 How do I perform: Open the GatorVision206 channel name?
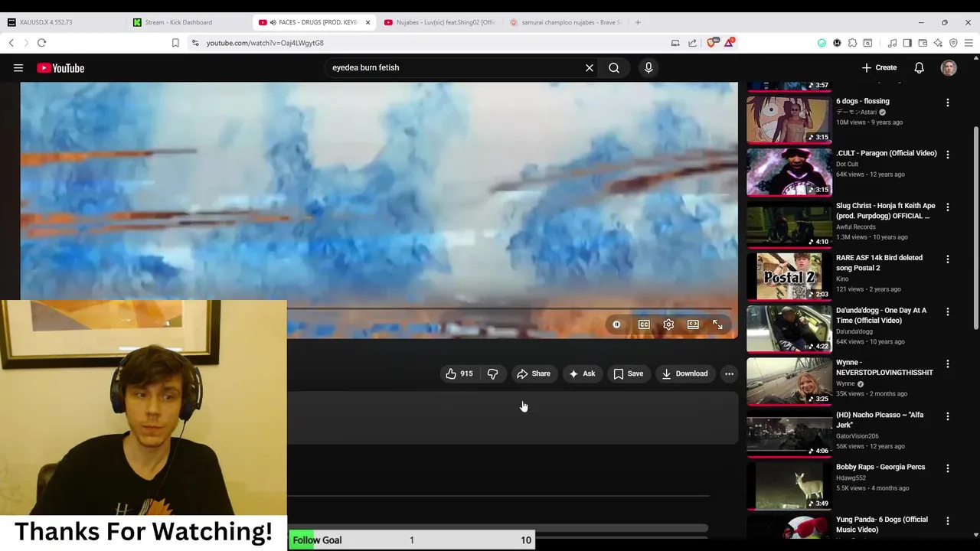pyautogui.click(x=857, y=436)
